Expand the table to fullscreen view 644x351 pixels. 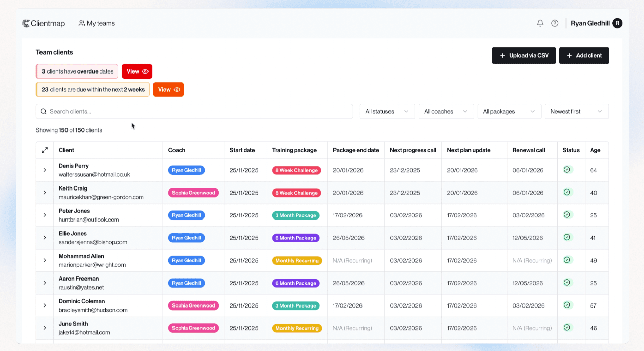[45, 150]
